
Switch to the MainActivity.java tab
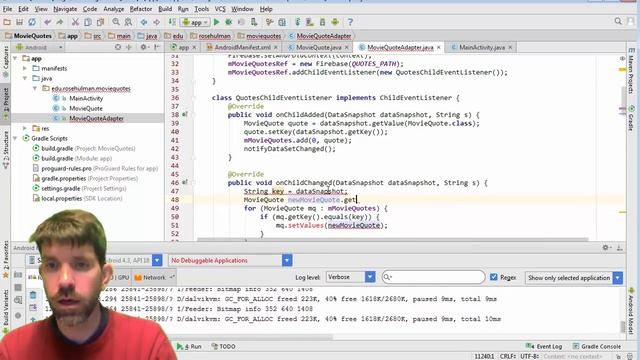[482, 47]
